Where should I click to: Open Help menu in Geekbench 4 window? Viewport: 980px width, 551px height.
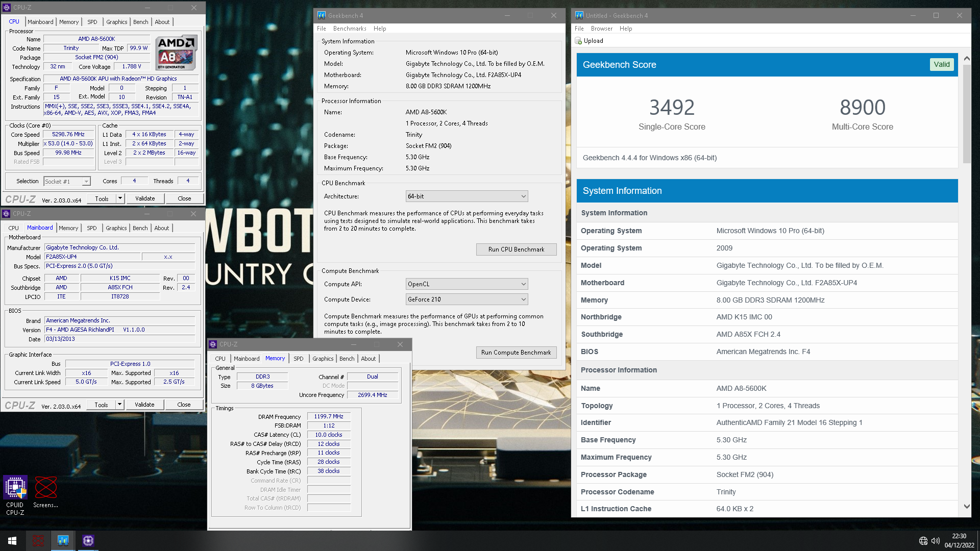click(x=380, y=29)
